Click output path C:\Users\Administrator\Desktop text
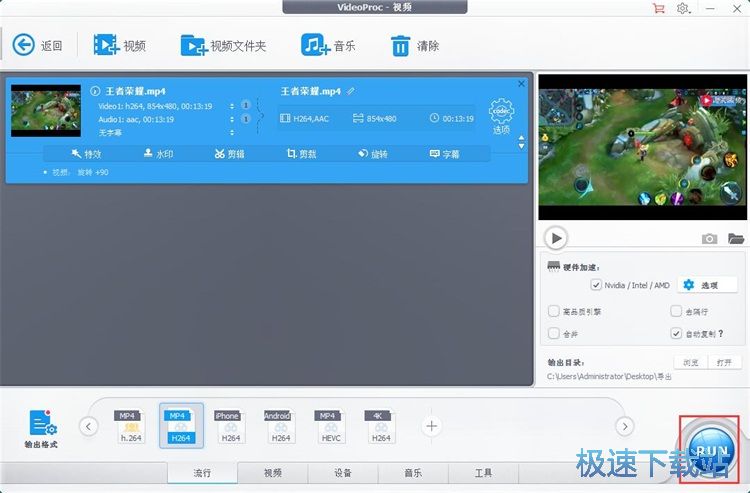The image size is (750, 493). [609, 376]
